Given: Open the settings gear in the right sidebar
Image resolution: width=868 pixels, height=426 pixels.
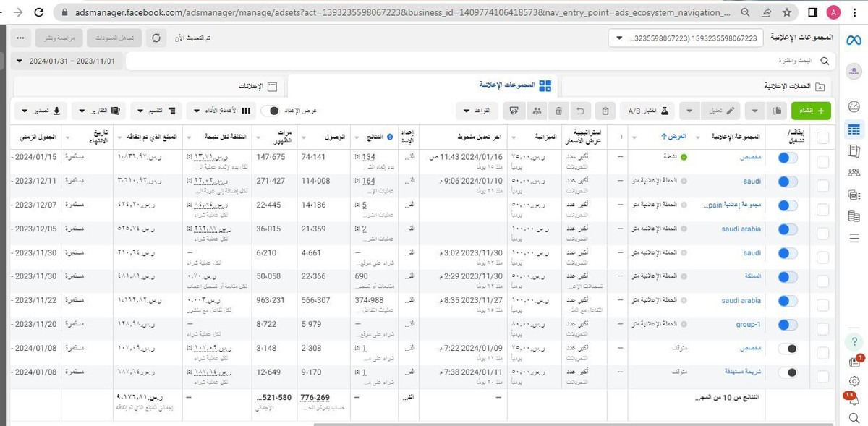Looking at the screenshot, I should 855,381.
